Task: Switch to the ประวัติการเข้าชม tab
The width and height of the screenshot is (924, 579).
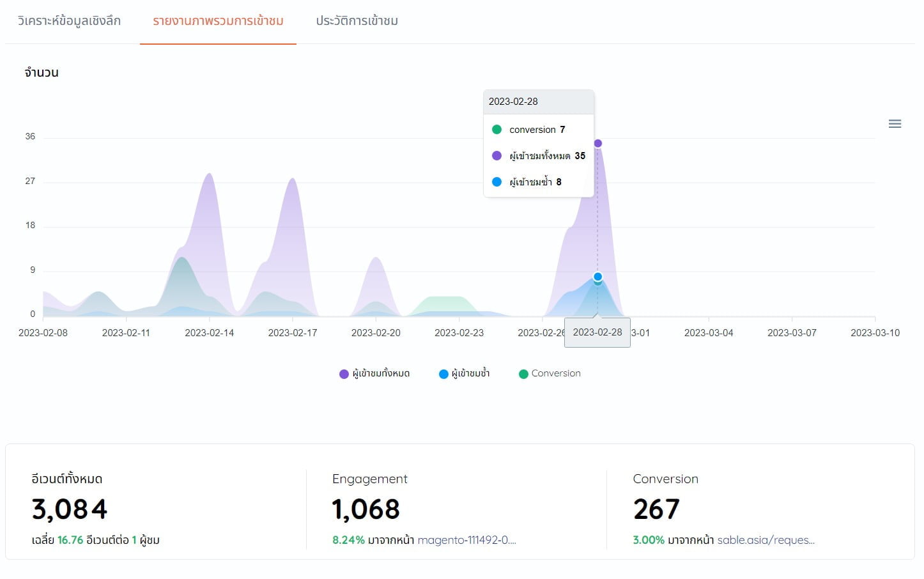Action: pyautogui.click(x=356, y=21)
